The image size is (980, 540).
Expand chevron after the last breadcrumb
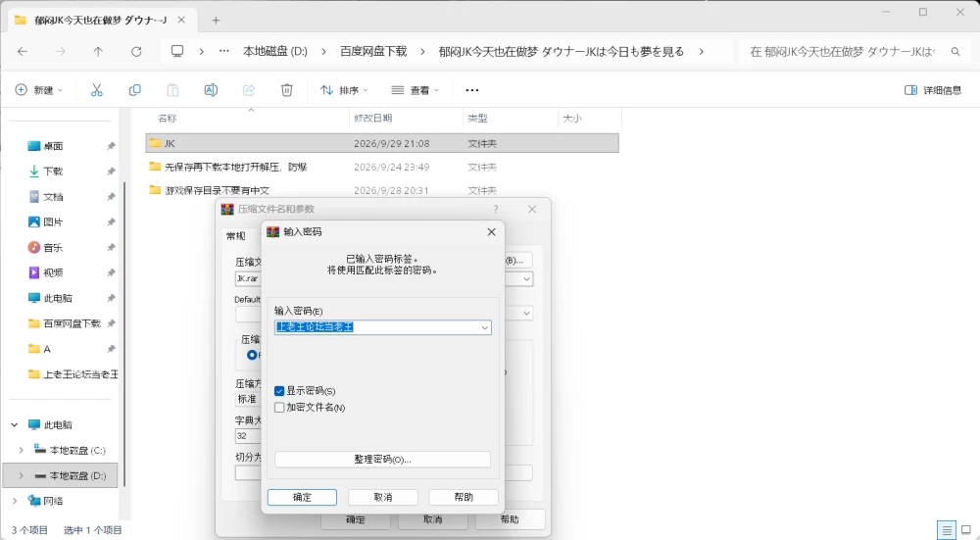click(x=702, y=51)
